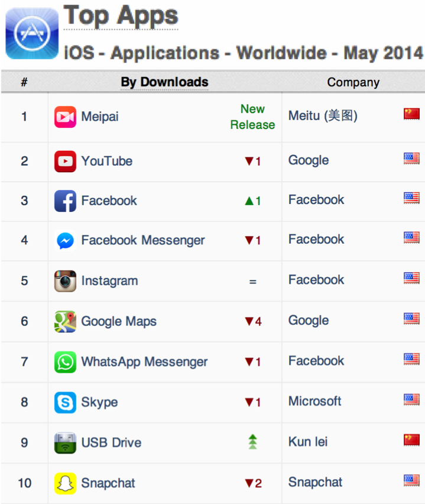Click the US flag in Instagram row
Image resolution: width=425 pixels, height=504 pixels.
[411, 278]
